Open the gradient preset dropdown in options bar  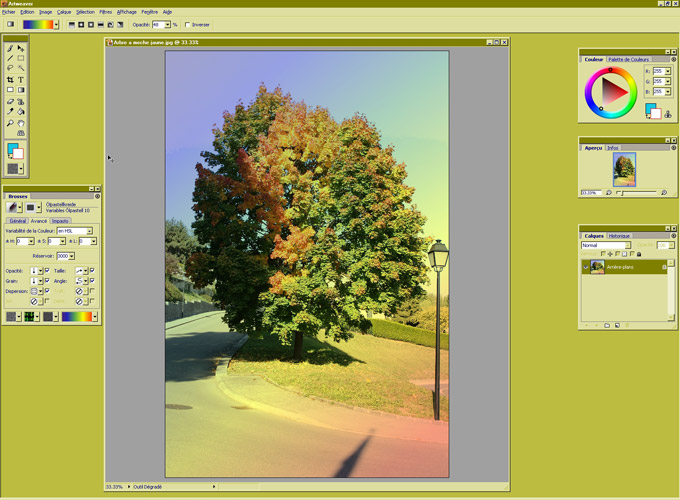click(56, 25)
